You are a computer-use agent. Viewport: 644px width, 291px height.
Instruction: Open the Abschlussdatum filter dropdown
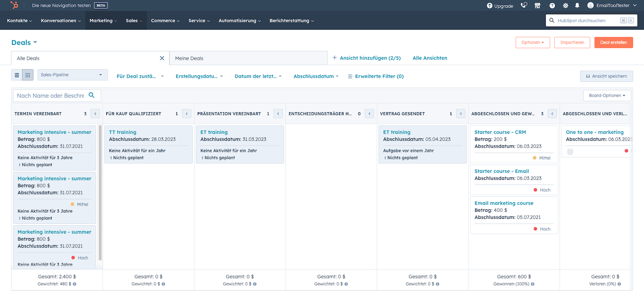[316, 76]
